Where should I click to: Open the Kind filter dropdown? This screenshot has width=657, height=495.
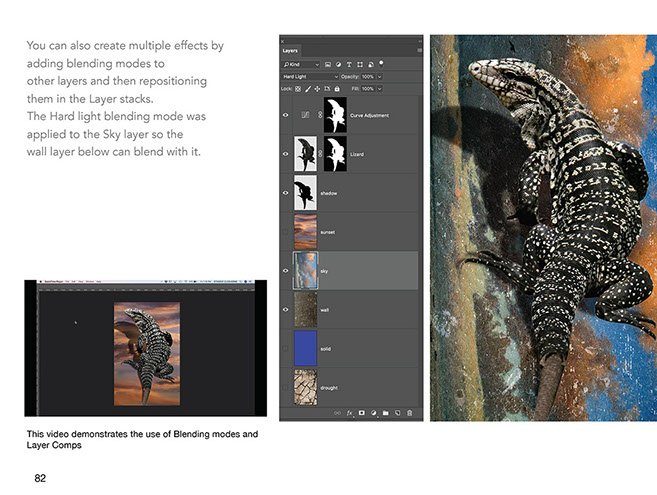303,63
